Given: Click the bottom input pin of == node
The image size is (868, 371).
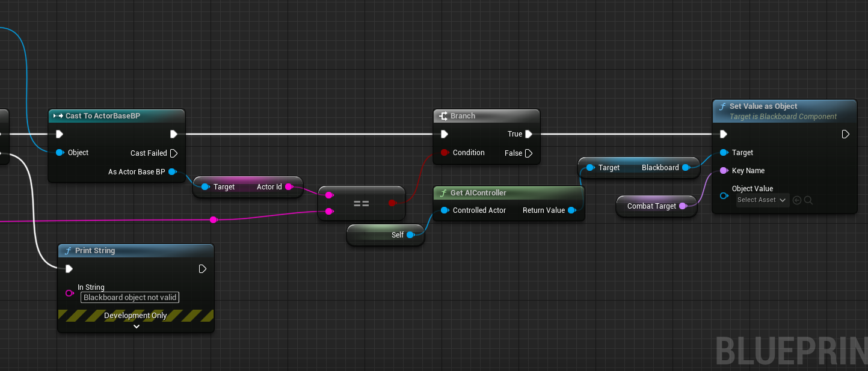Looking at the screenshot, I should point(328,211).
